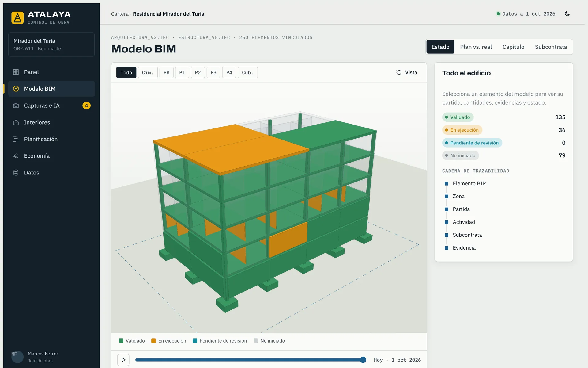
Task: Click the Validado status pill
Action: point(458,117)
